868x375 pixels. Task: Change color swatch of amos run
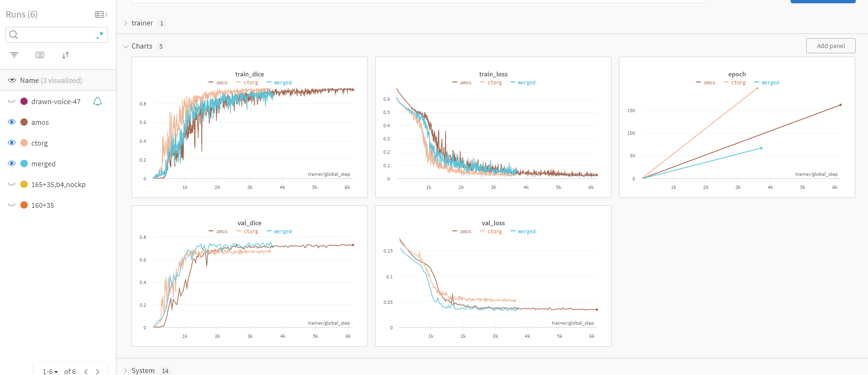coord(24,122)
